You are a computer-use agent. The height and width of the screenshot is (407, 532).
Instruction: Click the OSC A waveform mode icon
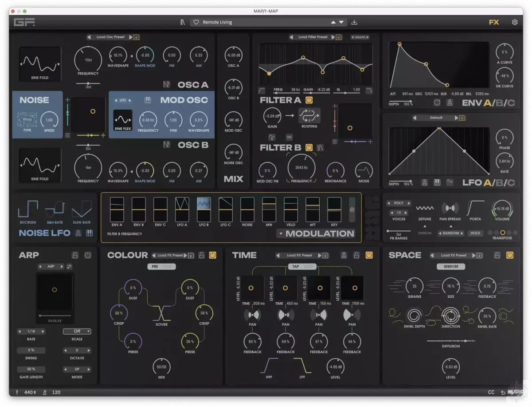point(167,84)
